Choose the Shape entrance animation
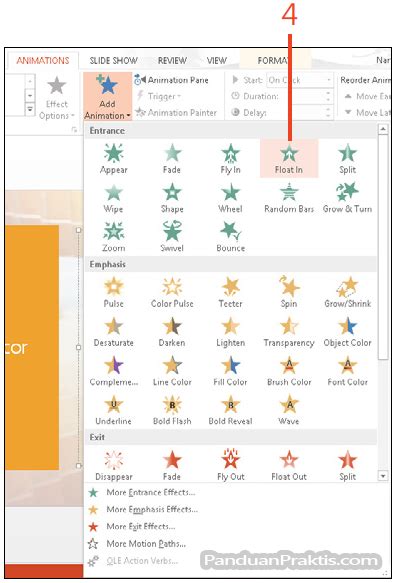This screenshot has height=583, width=397. coord(172,198)
